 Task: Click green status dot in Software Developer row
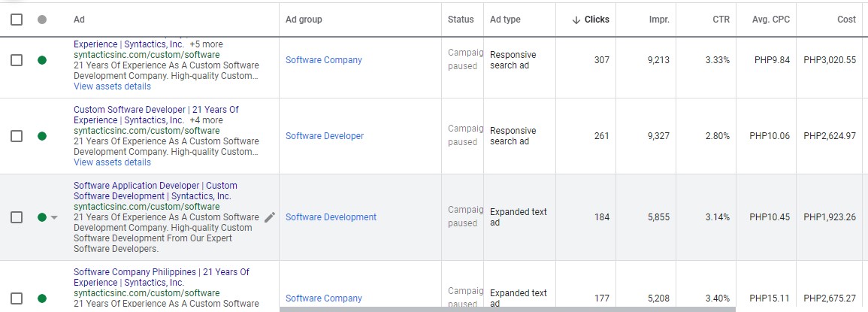point(42,136)
